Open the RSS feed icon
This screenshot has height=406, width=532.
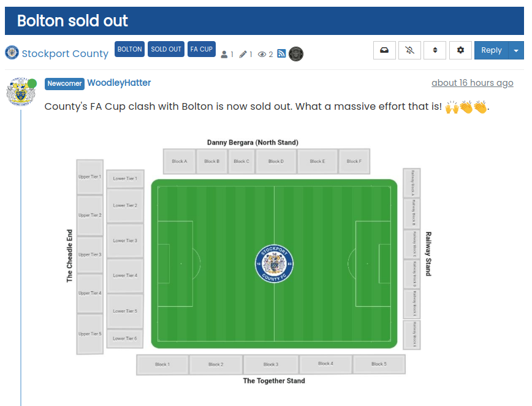pos(281,54)
